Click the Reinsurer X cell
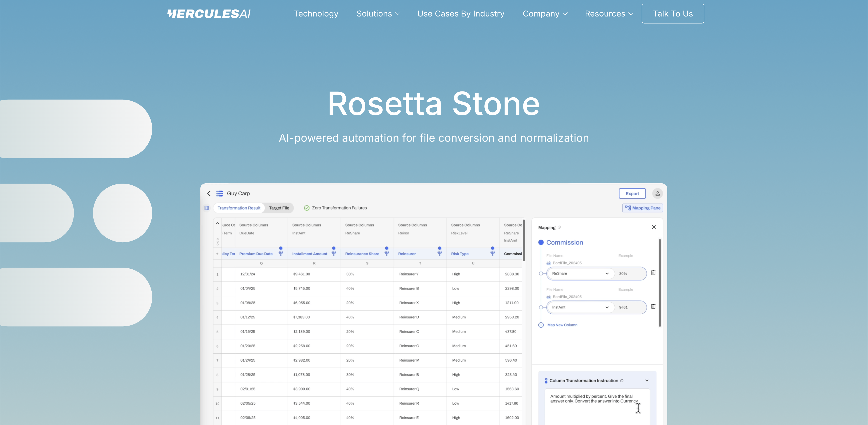This screenshot has width=868, height=425. (x=420, y=303)
